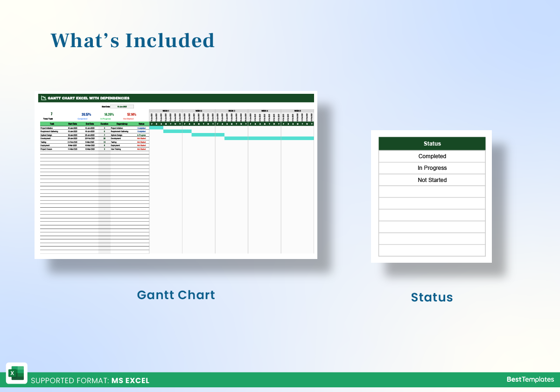Click the MS EXCEL text in the footer

130,381
